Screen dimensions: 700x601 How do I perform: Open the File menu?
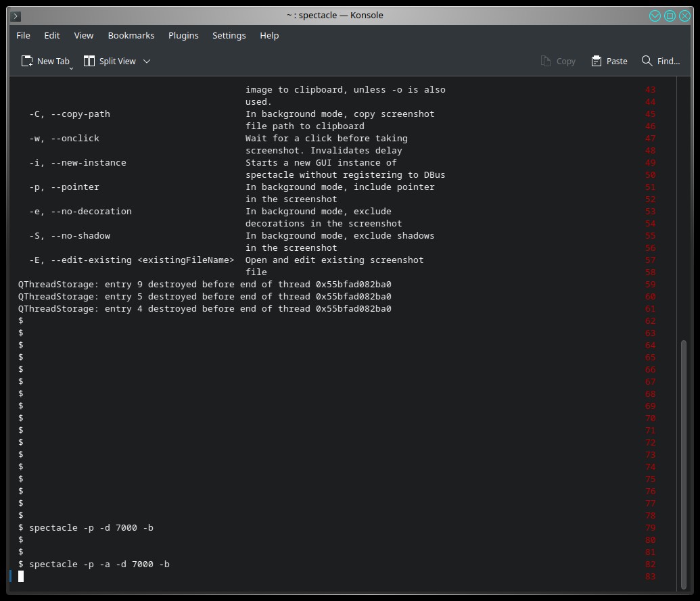pyautogui.click(x=23, y=36)
